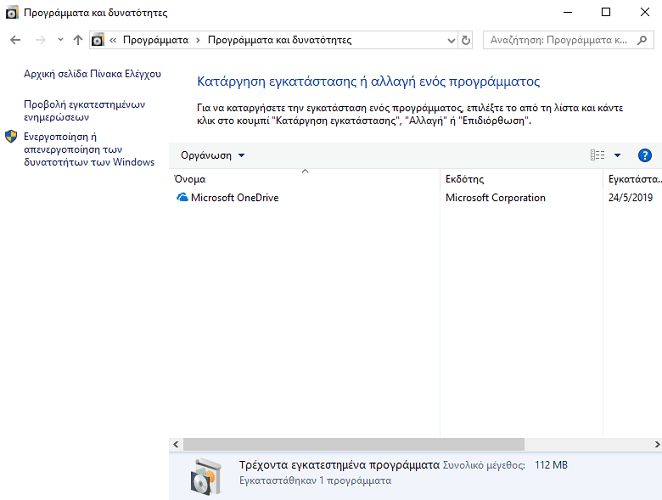Click the view layout icon
This screenshot has width=662, height=500.
coord(597,155)
